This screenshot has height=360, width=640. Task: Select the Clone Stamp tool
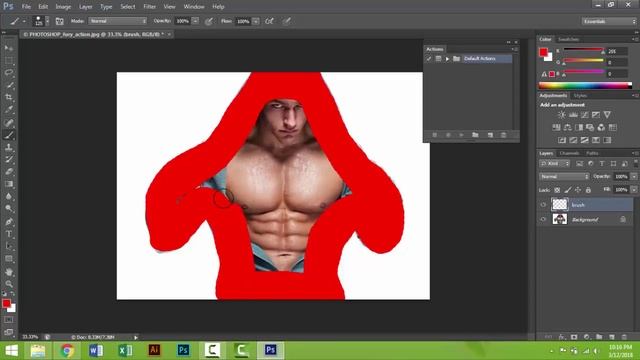pyautogui.click(x=9, y=147)
